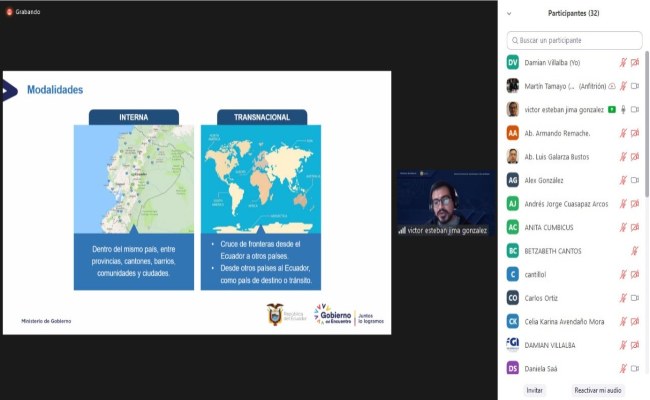Click the shared slide showing Modalidades
The image size is (650, 400).
[x=195, y=202]
